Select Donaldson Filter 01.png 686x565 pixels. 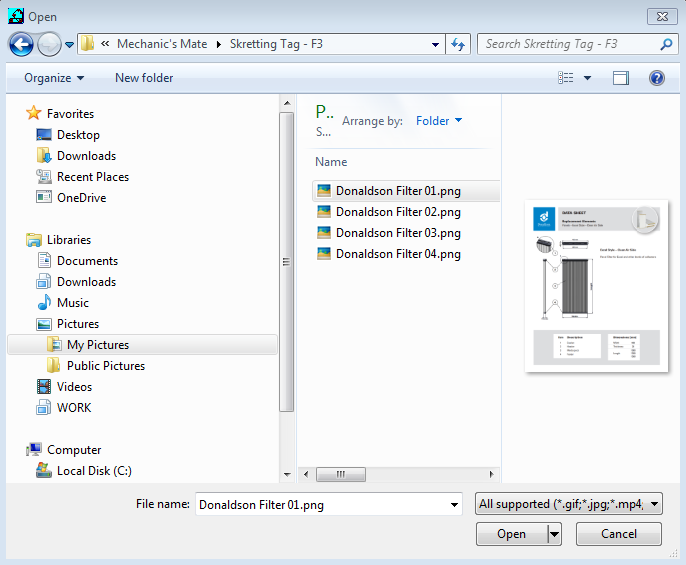pos(406,191)
